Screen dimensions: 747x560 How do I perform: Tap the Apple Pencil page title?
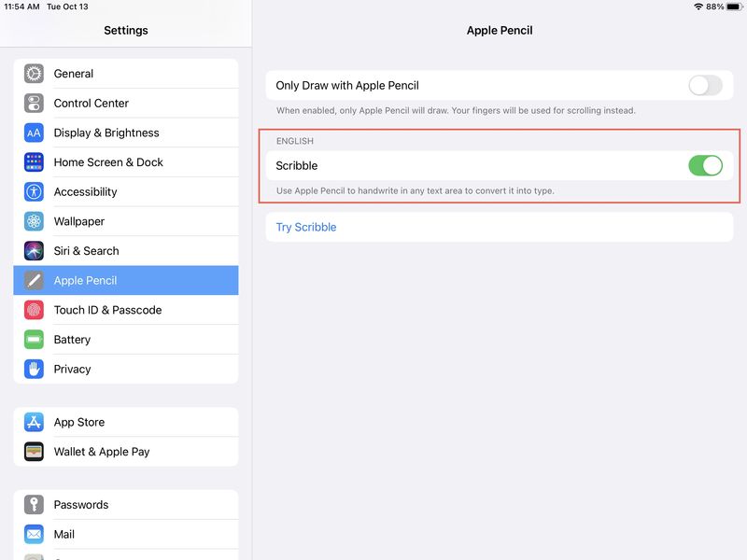click(x=500, y=31)
